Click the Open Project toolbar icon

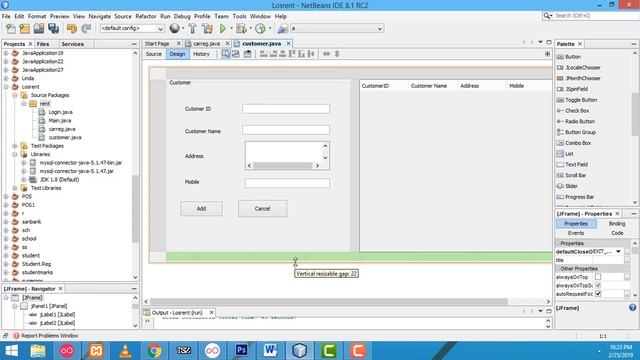[39, 29]
